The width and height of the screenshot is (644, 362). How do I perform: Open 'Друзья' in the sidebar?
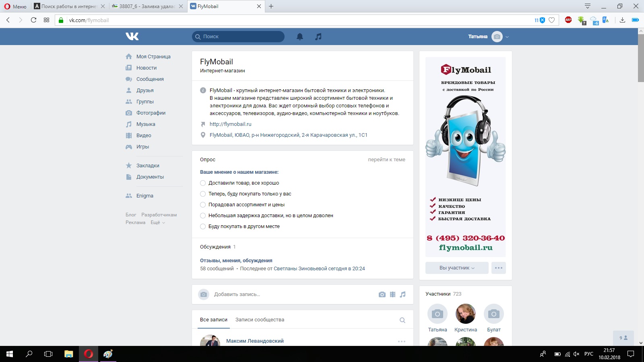click(145, 90)
